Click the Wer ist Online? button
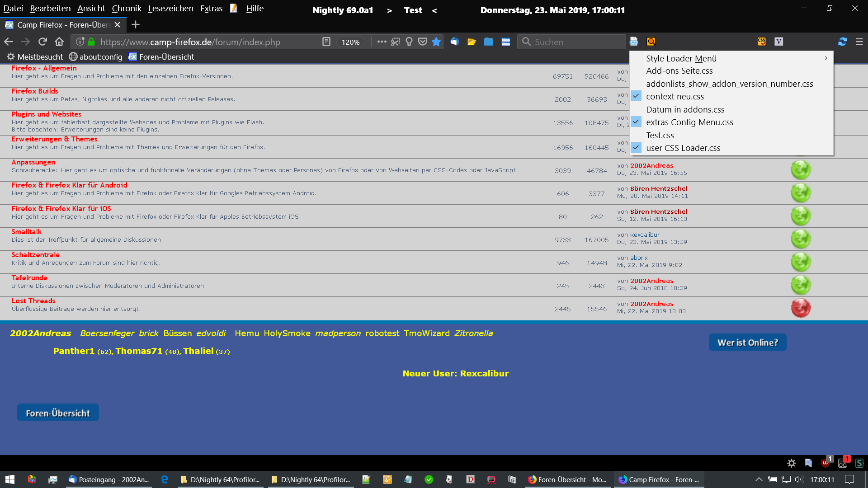868x488 pixels. click(747, 343)
